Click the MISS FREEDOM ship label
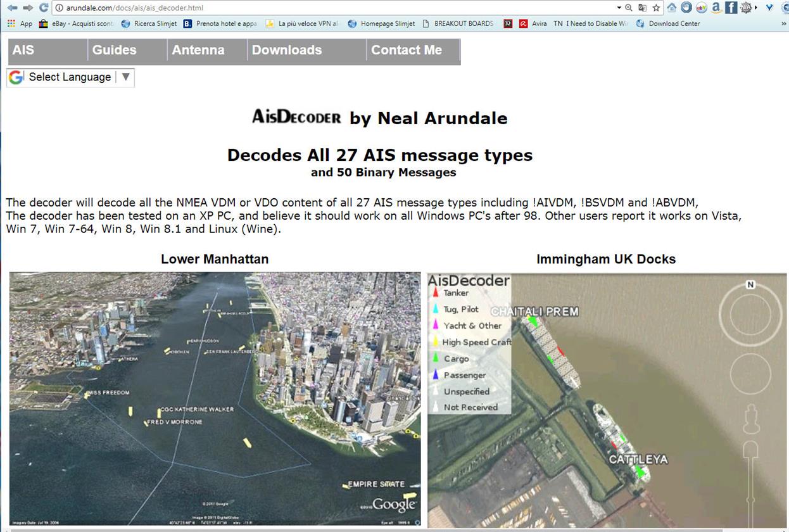This screenshot has width=789, height=532. (x=109, y=393)
